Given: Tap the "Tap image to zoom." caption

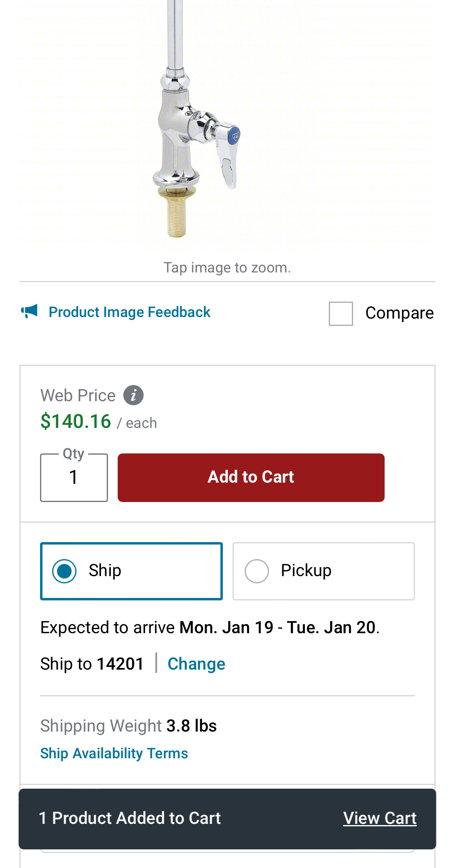Looking at the screenshot, I should (x=227, y=268).
